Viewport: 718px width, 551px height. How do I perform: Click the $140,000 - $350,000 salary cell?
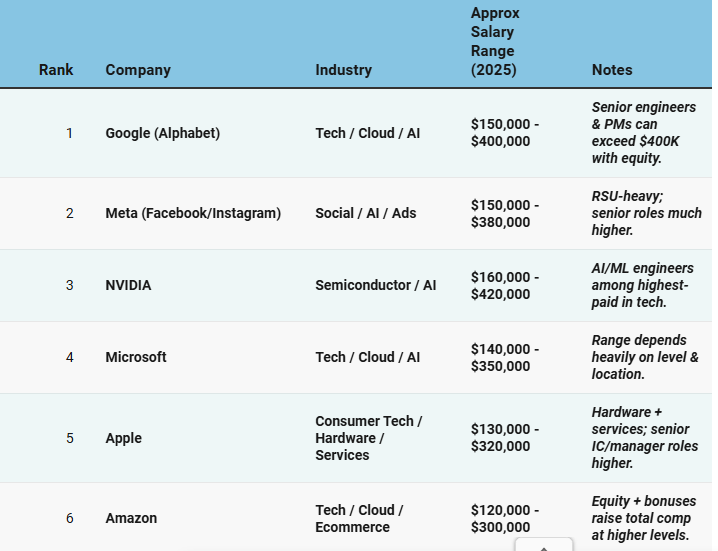tap(505, 357)
